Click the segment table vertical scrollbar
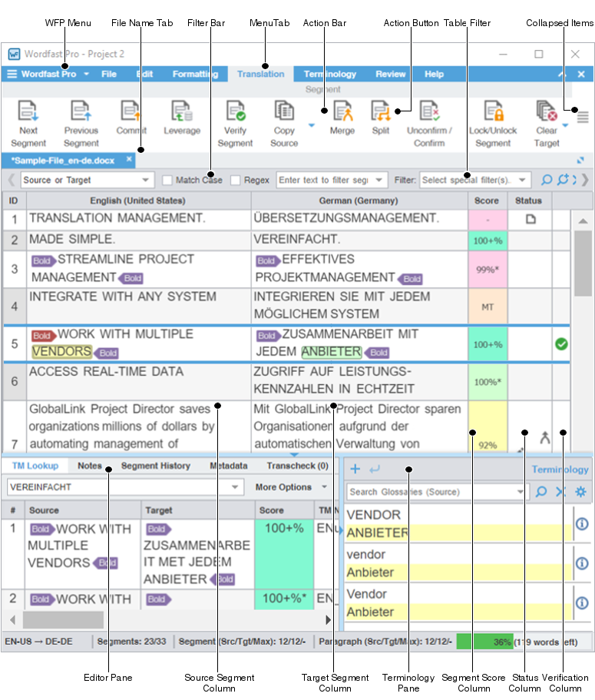The image size is (595, 700). (583, 264)
